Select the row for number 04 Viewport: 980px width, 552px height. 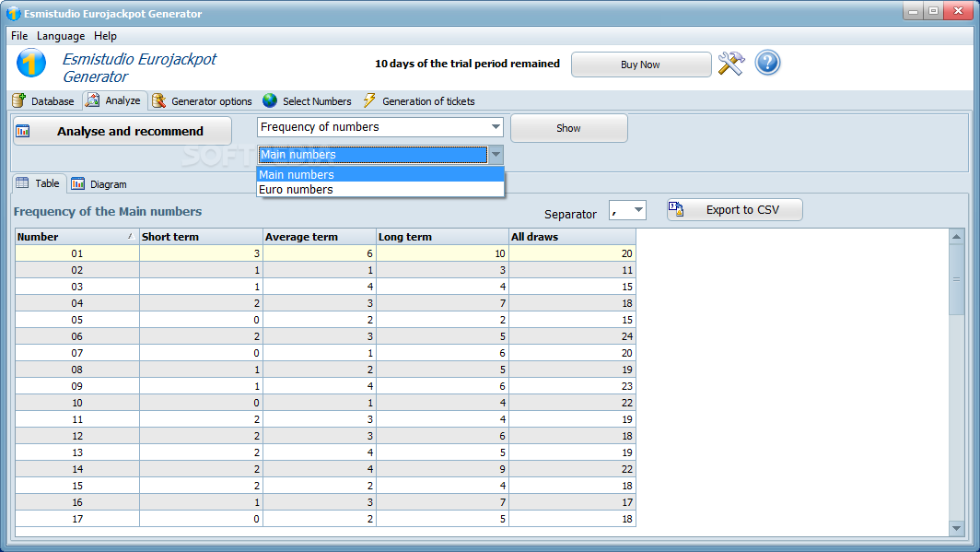click(326, 303)
